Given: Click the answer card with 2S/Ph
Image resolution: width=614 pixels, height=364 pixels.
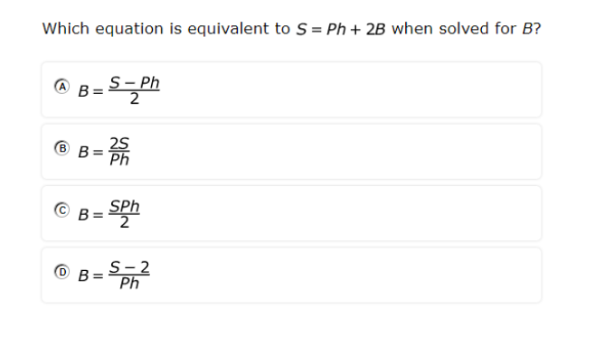Looking at the screenshot, I should pos(344,151).
